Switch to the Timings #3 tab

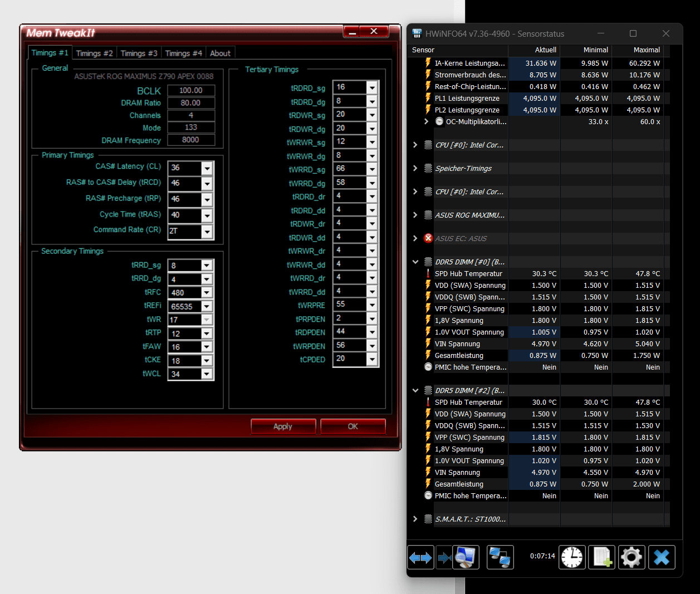[x=139, y=53]
